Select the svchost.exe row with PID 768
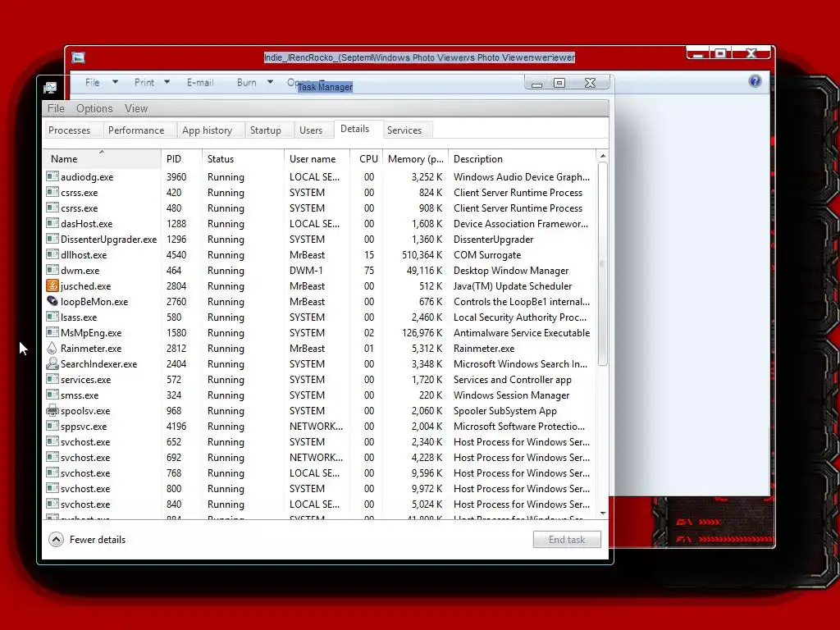This screenshot has width=840, height=630. click(319, 473)
